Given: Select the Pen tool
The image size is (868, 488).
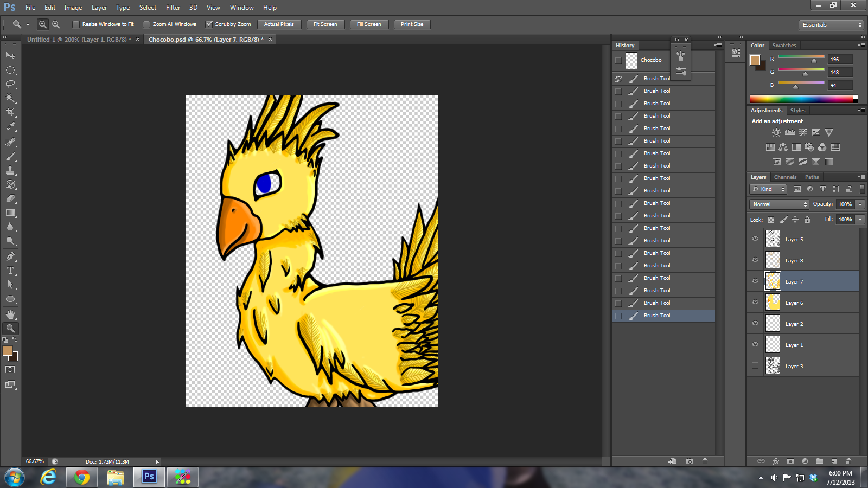Looking at the screenshot, I should click(10, 256).
